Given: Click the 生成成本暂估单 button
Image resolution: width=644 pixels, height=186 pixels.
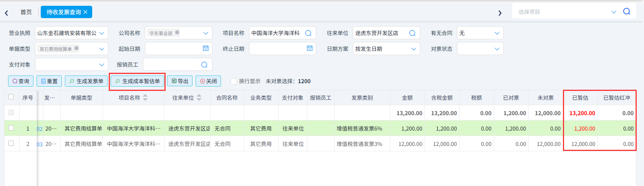Looking at the screenshot, I should coord(138,81).
